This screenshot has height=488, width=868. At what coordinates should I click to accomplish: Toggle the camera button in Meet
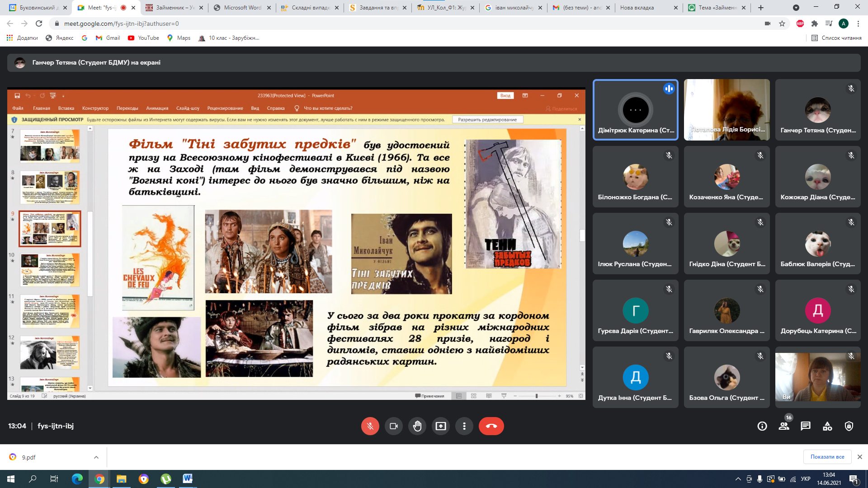393,426
